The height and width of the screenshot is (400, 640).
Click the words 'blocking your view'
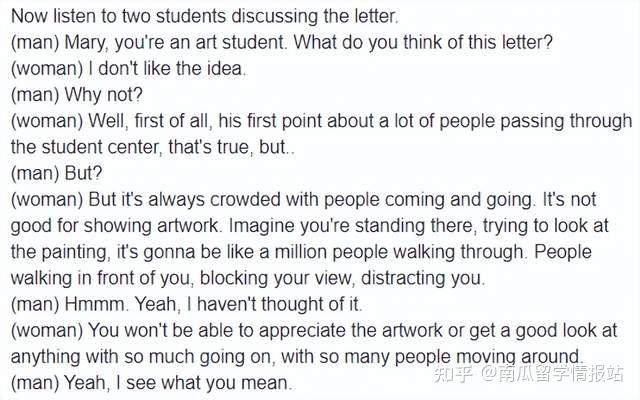pos(277,278)
